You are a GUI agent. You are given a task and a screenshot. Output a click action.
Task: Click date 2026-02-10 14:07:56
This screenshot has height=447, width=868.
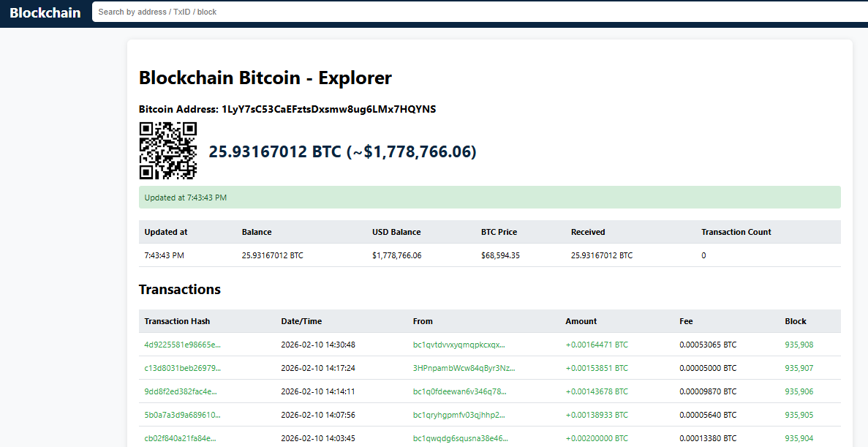(318, 414)
